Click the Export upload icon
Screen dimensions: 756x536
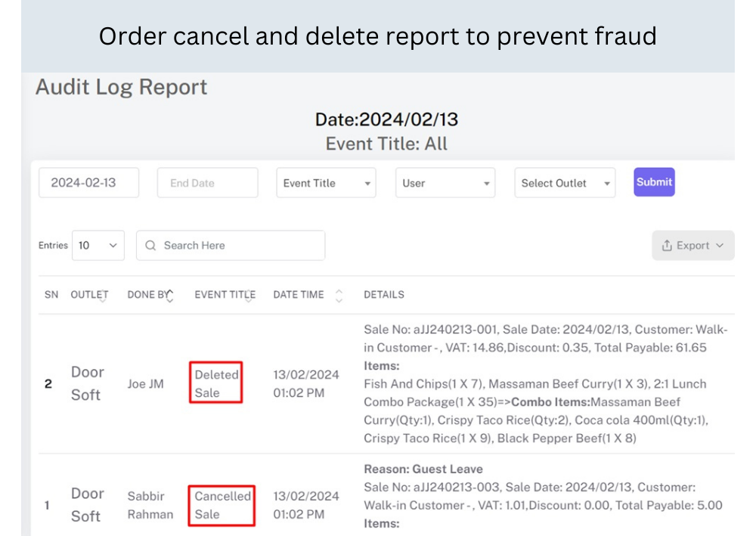tap(667, 246)
